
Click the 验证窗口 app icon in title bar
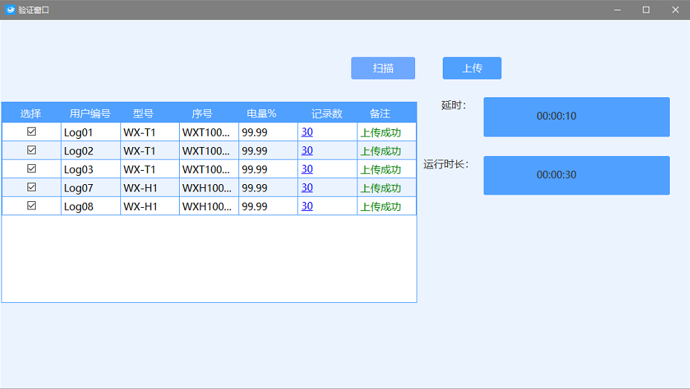click(10, 10)
